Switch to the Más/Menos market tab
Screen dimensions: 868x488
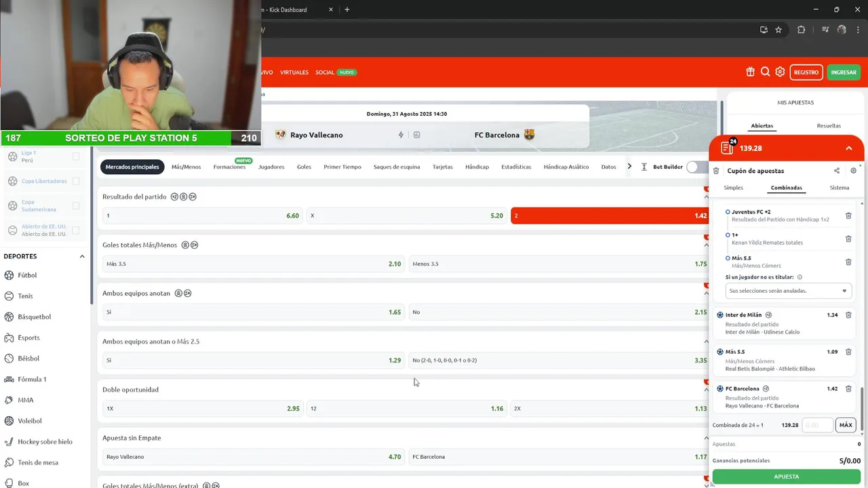[x=186, y=167]
